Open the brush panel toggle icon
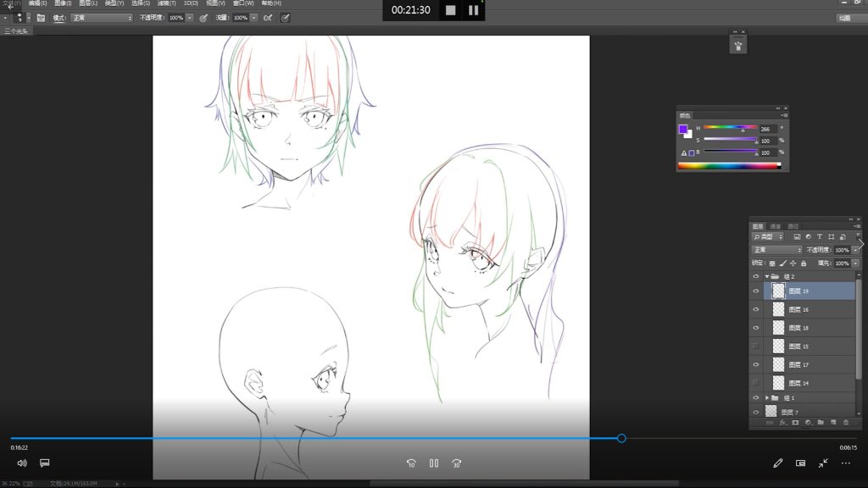The height and width of the screenshot is (488, 868). (41, 17)
